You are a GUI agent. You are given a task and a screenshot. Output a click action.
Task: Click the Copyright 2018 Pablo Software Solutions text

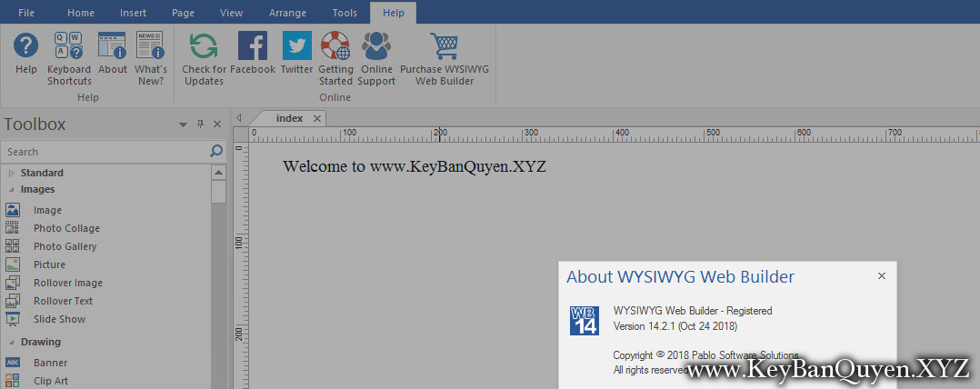(705, 354)
